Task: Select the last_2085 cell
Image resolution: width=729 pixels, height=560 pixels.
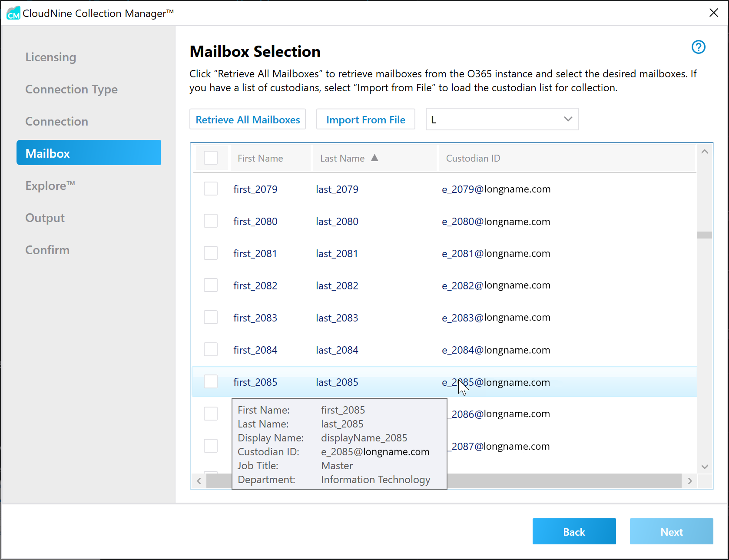Action: coord(337,382)
